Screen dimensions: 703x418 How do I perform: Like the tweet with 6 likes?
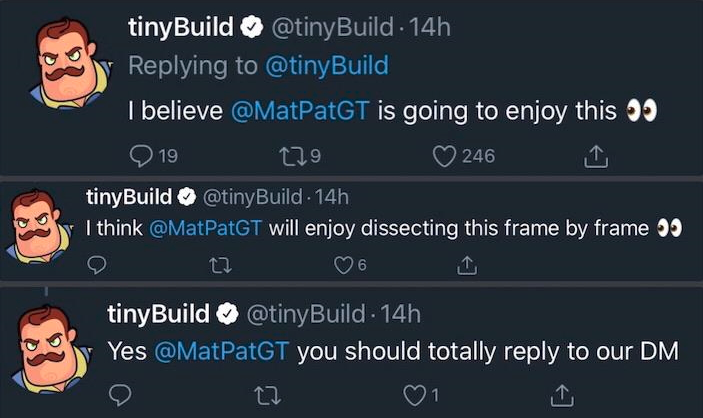pyautogui.click(x=343, y=265)
